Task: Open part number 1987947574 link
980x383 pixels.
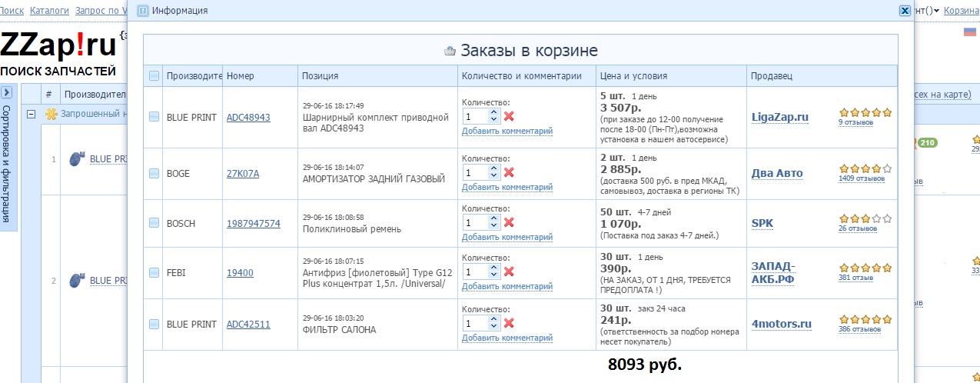Action: (x=254, y=223)
